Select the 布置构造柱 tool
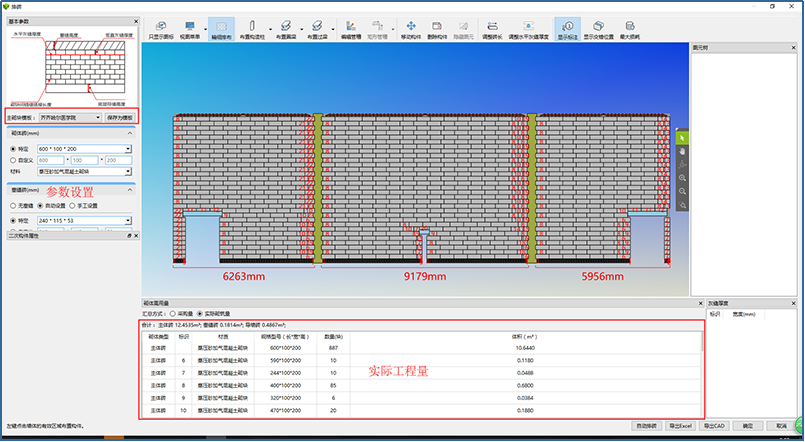This screenshot has height=442, width=805. pos(252,29)
